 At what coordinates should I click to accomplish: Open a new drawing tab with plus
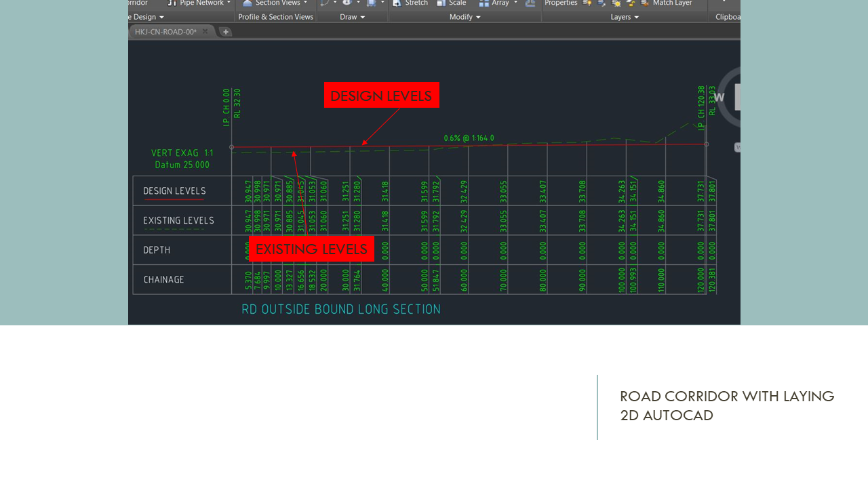click(226, 32)
